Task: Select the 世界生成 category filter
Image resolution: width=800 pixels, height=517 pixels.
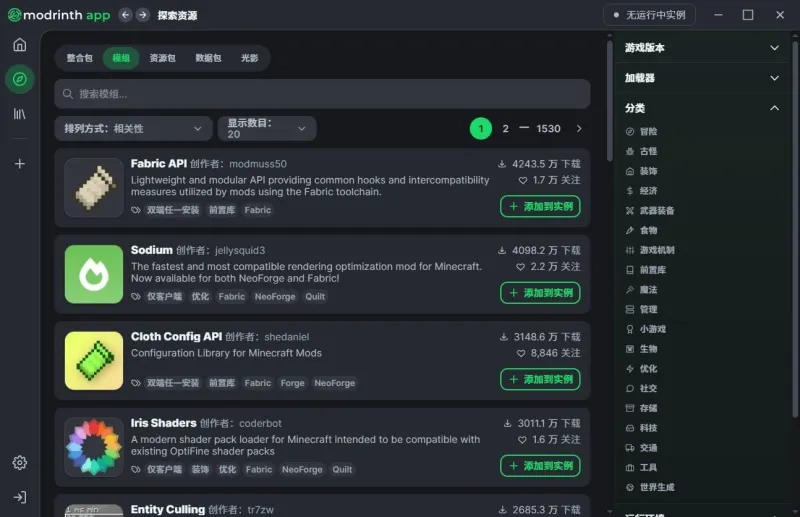Action: point(650,487)
